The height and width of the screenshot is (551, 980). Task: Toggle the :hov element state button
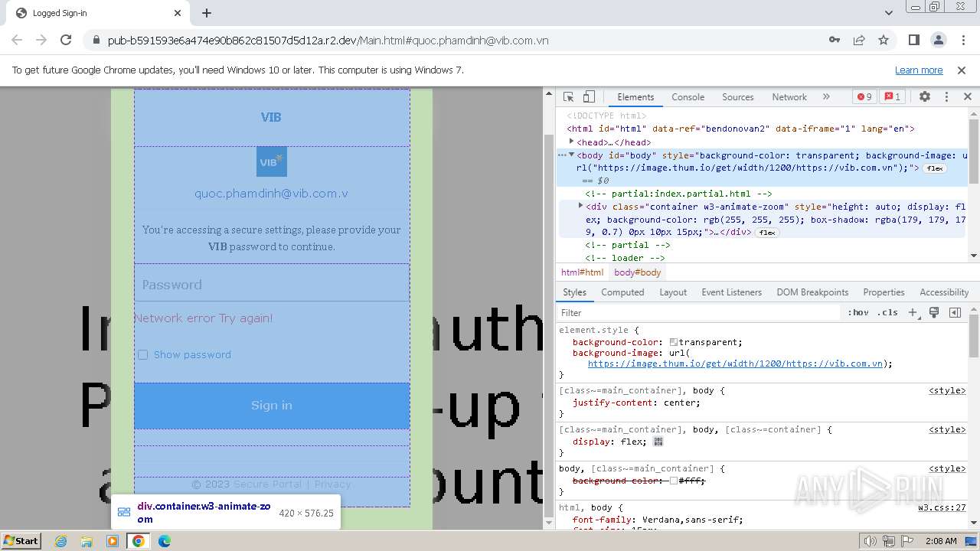tap(858, 312)
